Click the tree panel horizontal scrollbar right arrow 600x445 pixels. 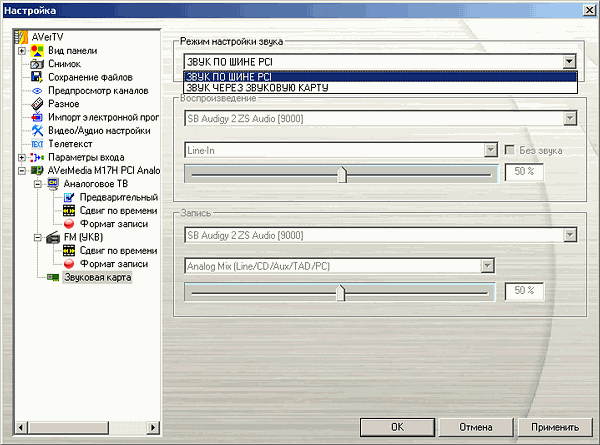(x=153, y=427)
